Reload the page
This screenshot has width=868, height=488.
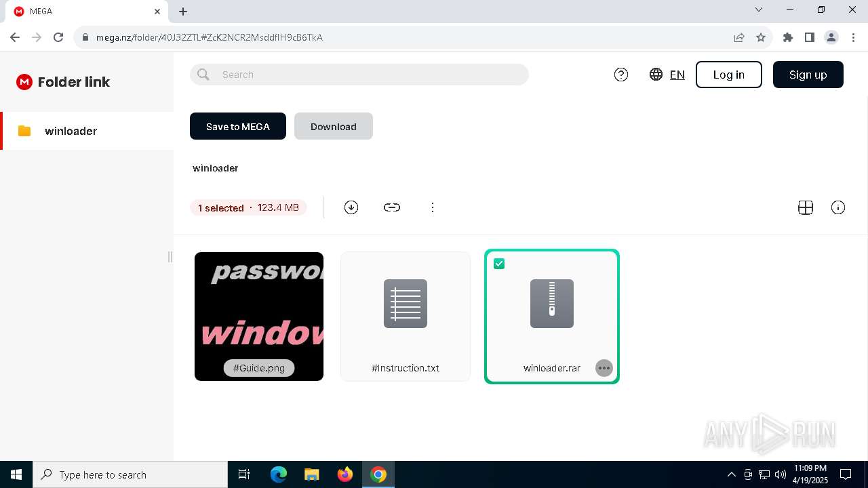point(58,37)
